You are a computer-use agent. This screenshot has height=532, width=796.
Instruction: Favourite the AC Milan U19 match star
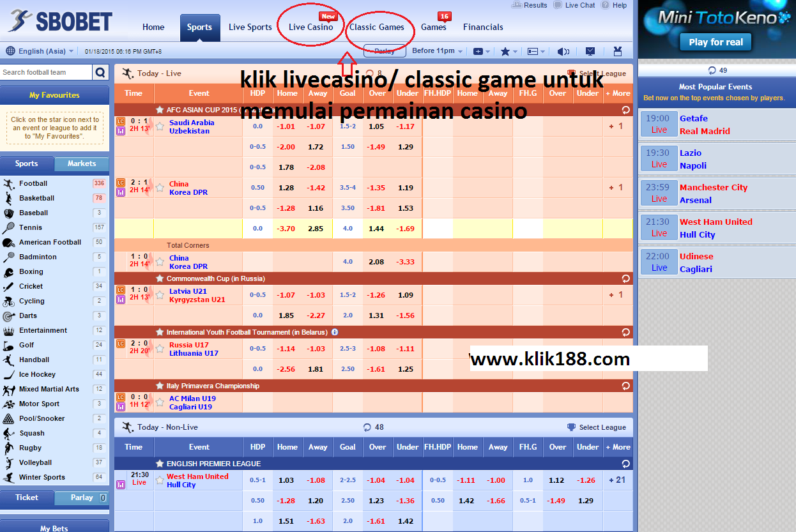[160, 402]
